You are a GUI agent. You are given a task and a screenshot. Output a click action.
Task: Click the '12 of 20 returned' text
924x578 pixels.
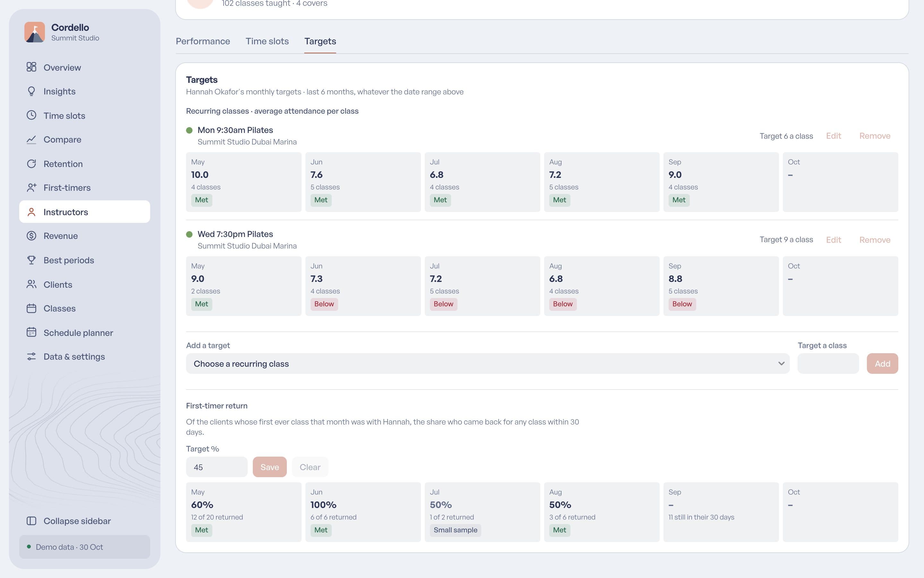217,517
